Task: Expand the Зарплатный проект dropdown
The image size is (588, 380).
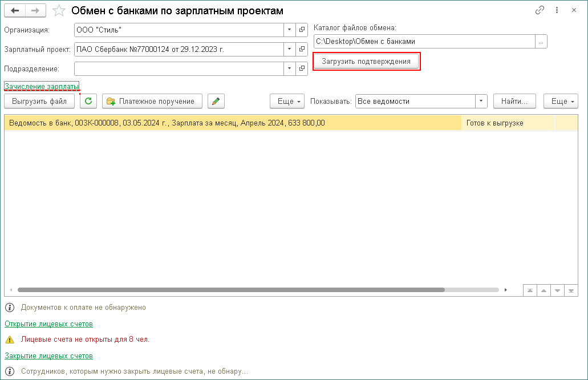Action: coord(289,49)
